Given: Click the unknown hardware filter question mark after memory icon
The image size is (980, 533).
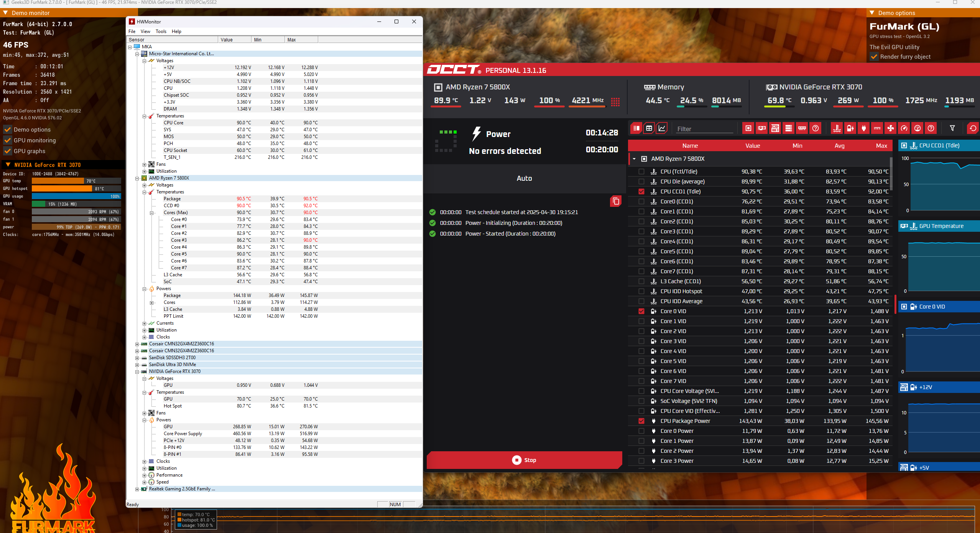Looking at the screenshot, I should (816, 128).
